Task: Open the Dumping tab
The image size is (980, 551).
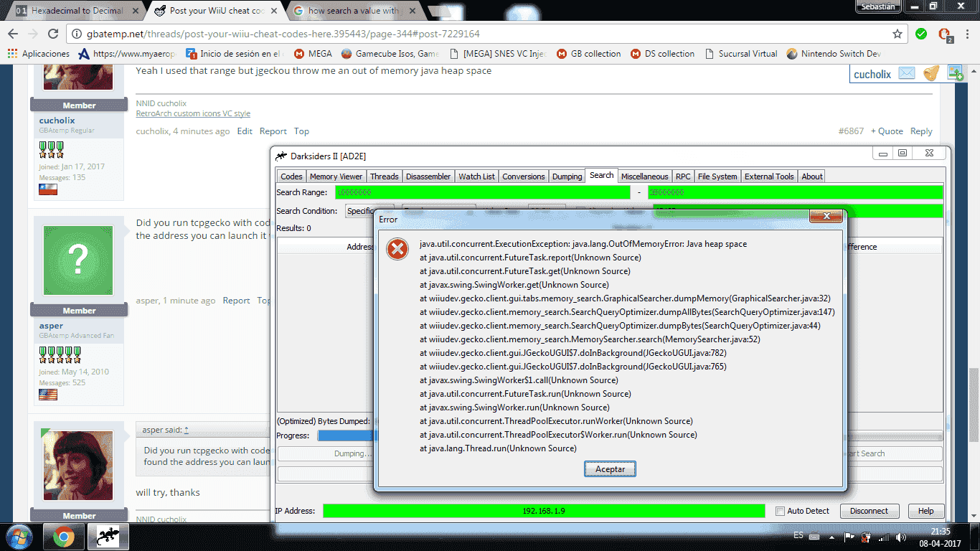Action: coord(567,176)
